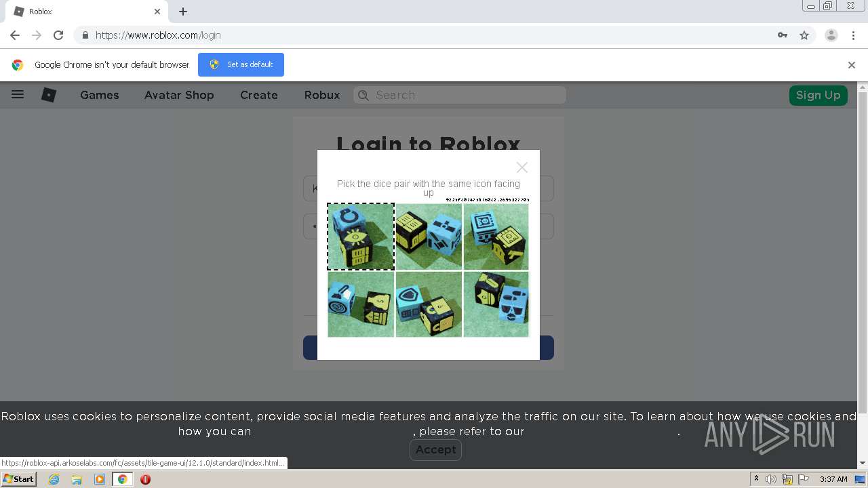Open saved passwords key icon
Viewport: 868px width, 488px height.
(783, 35)
